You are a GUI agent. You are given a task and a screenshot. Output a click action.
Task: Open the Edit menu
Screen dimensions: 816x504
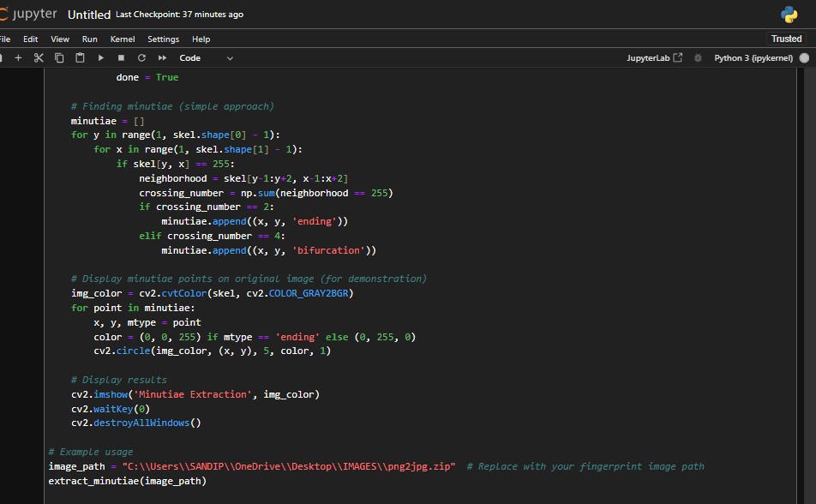[30, 39]
